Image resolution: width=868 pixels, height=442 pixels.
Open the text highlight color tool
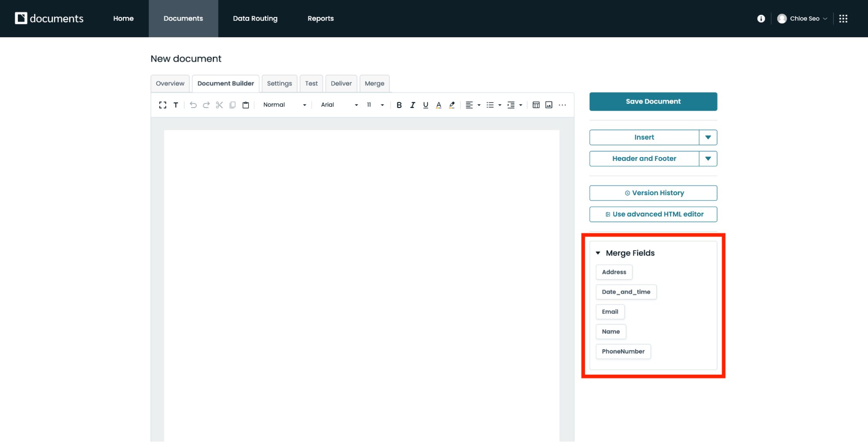point(452,105)
